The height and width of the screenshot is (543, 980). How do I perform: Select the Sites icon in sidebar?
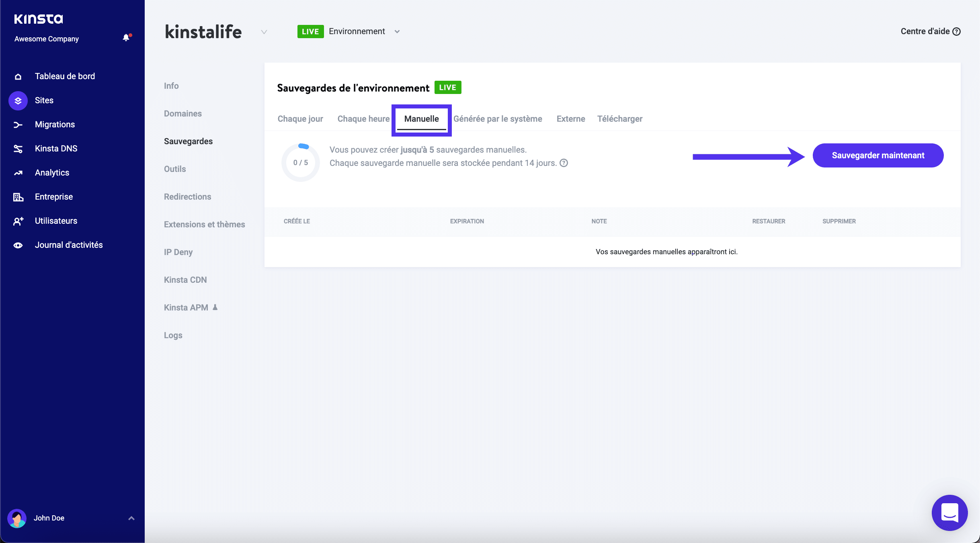[x=18, y=100]
